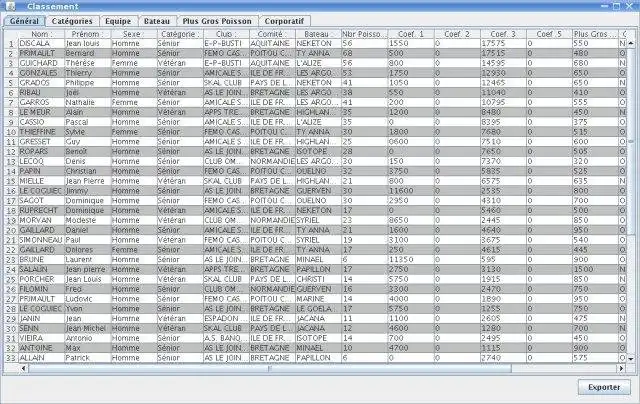The image size is (640, 404).
Task: Select the GRADOS name cell
Action: pos(41,82)
